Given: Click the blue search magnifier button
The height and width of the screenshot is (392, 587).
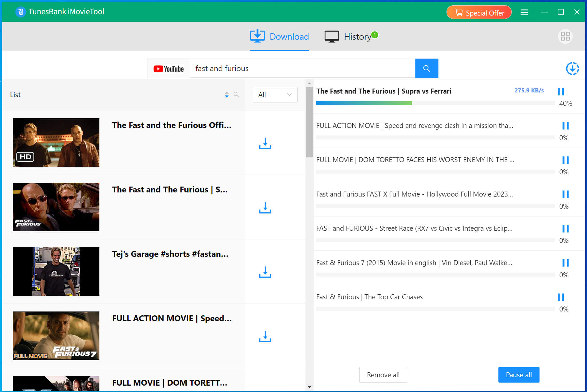Looking at the screenshot, I should click(x=427, y=68).
